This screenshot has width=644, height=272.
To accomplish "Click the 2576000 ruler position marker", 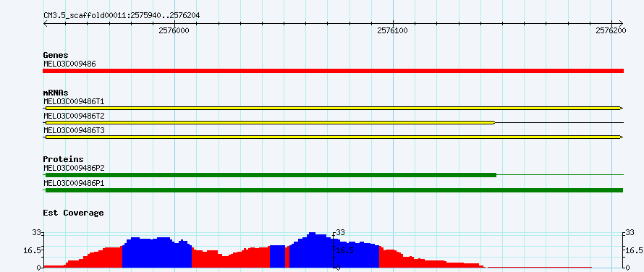I will [x=174, y=30].
